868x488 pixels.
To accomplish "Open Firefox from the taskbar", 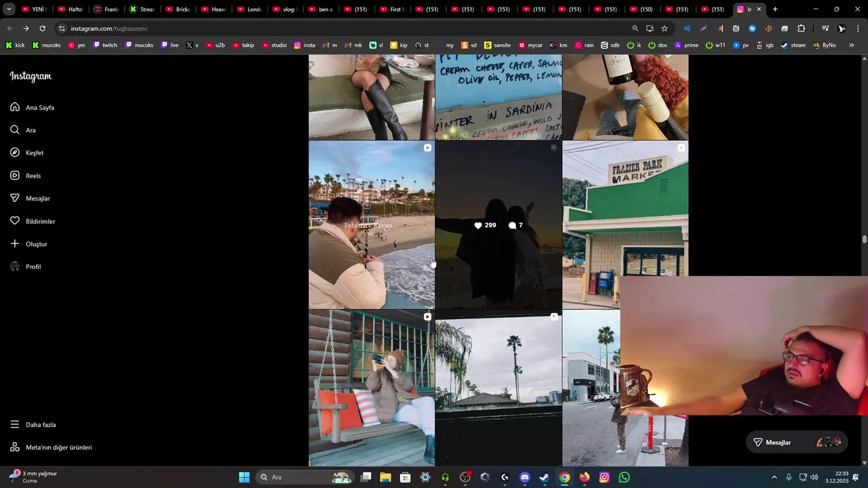I will [584, 477].
